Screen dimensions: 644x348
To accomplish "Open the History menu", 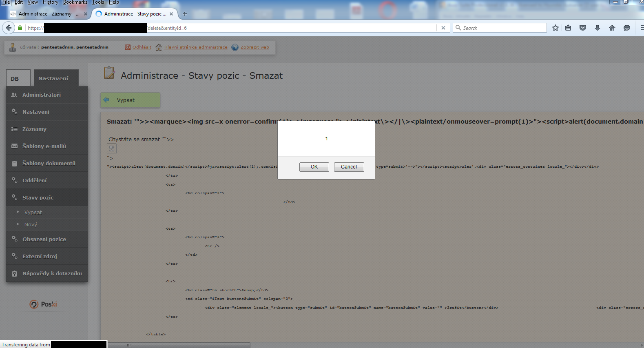I will point(51,2).
